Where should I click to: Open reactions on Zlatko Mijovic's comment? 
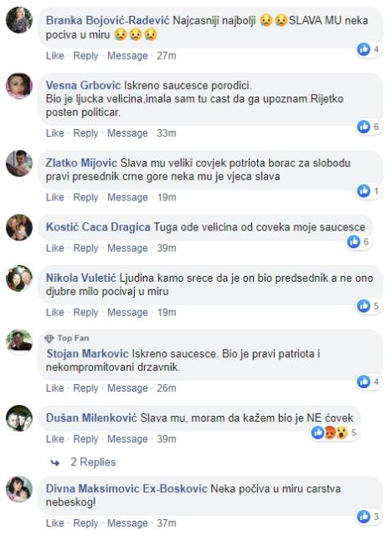[369, 190]
